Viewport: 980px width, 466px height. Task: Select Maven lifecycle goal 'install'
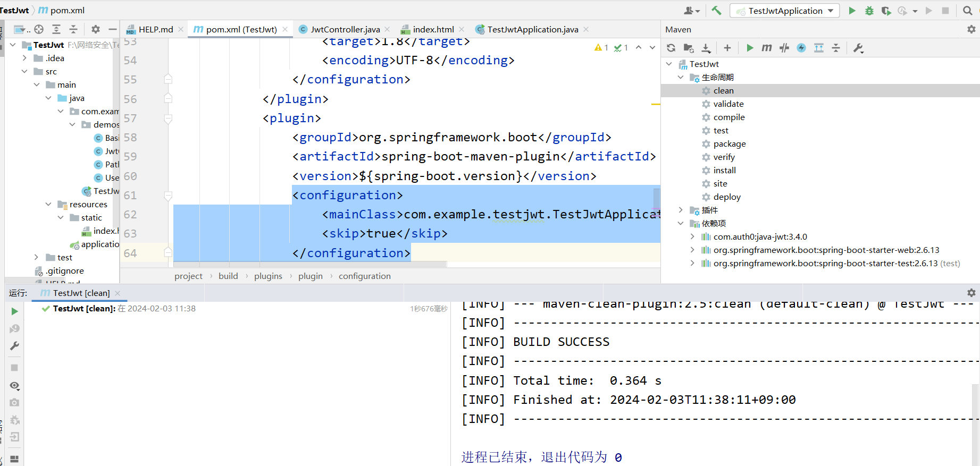point(724,171)
